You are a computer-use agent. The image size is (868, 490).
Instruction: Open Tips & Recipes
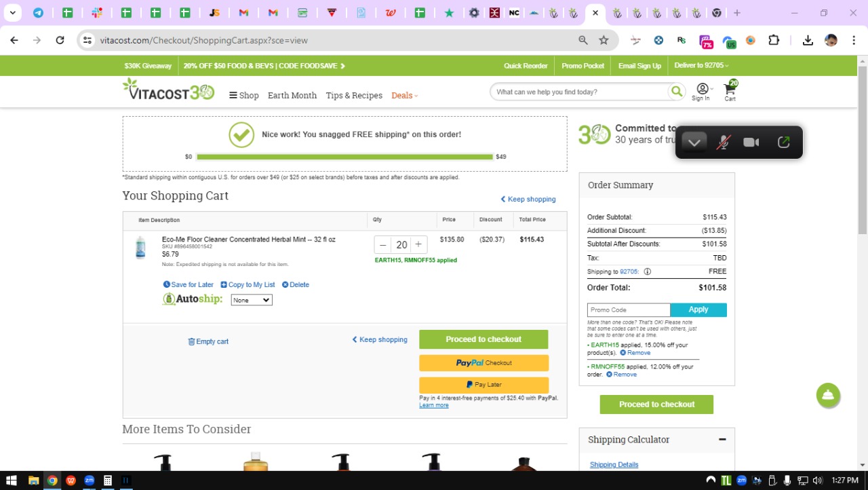pos(354,96)
